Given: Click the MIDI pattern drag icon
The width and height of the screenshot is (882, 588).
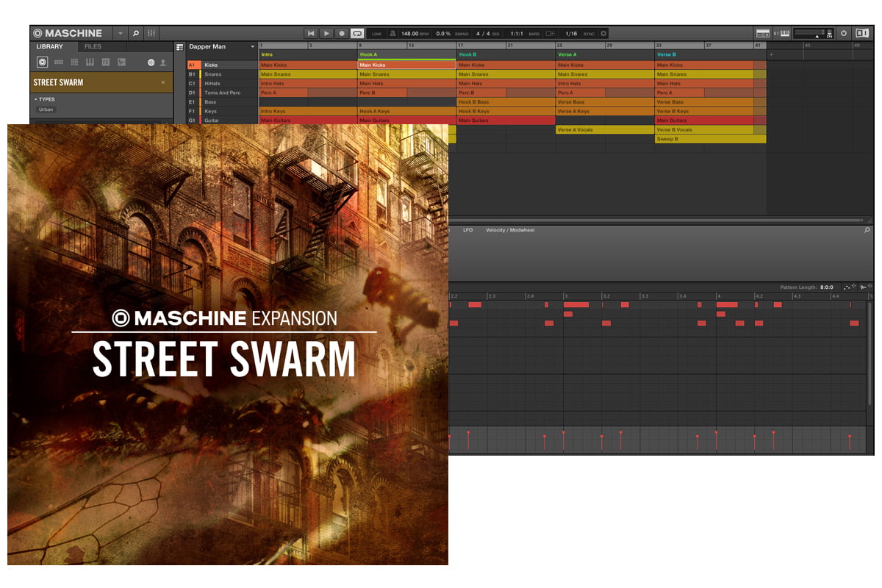Looking at the screenshot, I should [849, 287].
